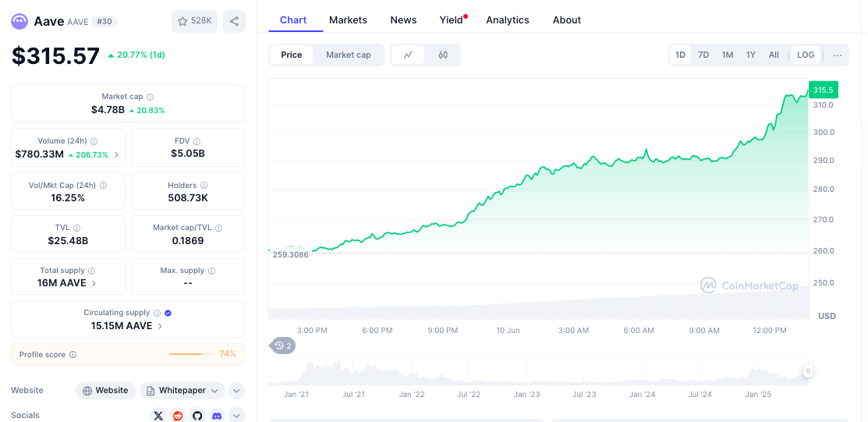The image size is (868, 422).
Task: Show FDV info icon
Action: [197, 141]
